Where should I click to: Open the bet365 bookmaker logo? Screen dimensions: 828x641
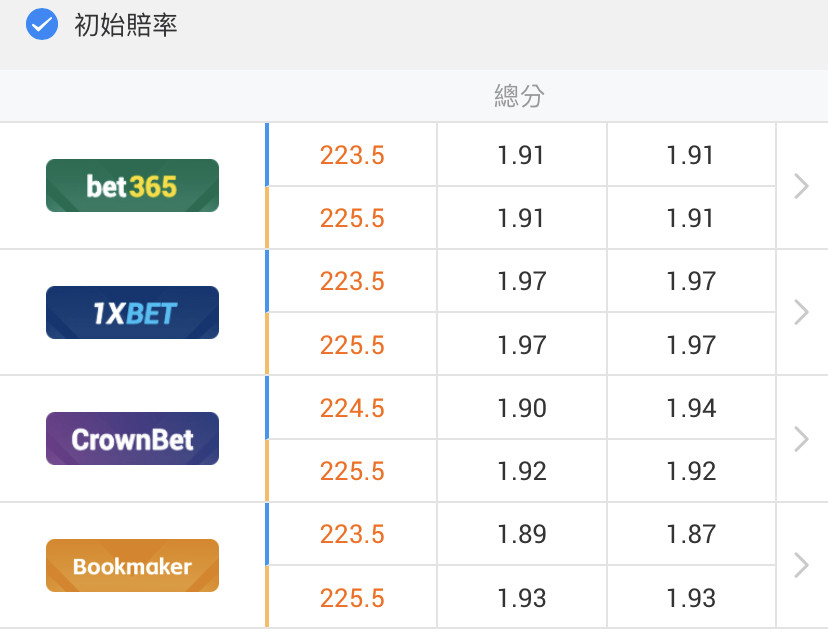(x=133, y=185)
